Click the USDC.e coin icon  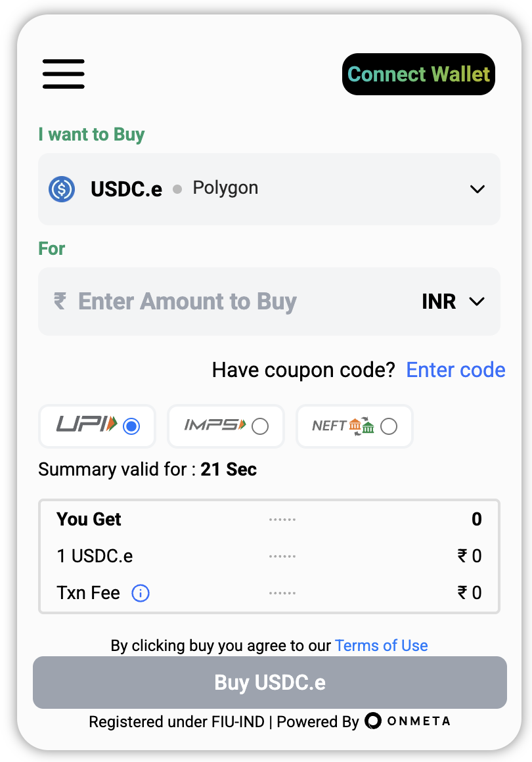point(62,189)
